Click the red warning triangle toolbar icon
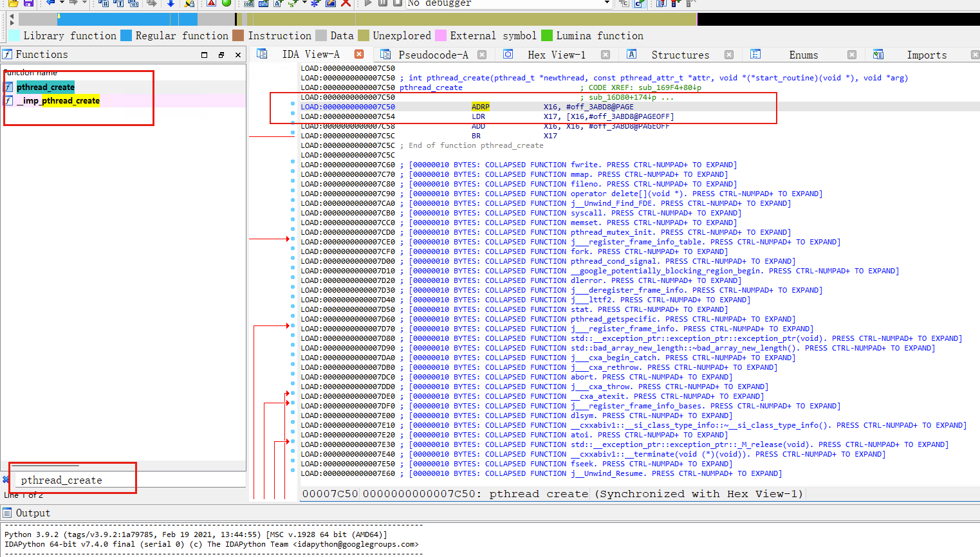The height and width of the screenshot is (557, 980). (211, 3)
